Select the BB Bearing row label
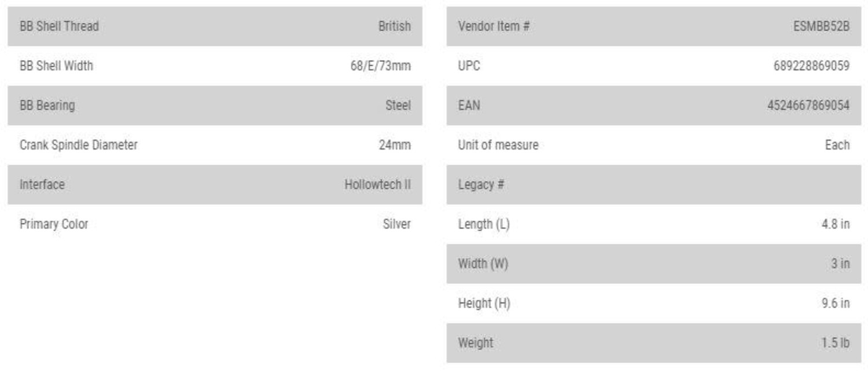This screenshot has height=376, width=868. (47, 105)
